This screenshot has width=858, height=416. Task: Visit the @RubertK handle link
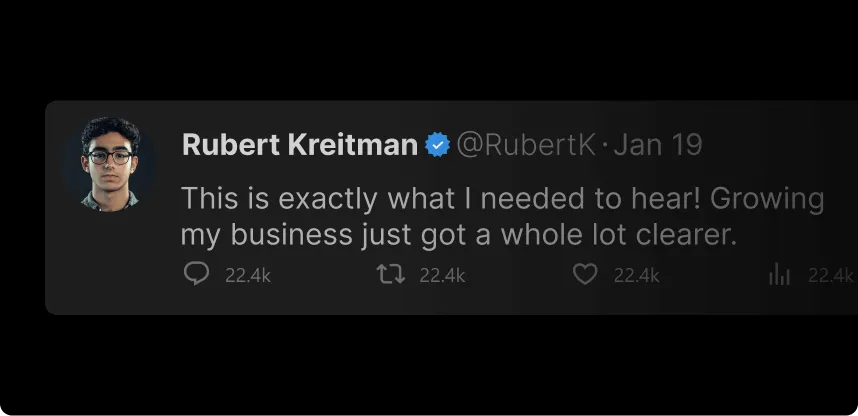(x=526, y=145)
